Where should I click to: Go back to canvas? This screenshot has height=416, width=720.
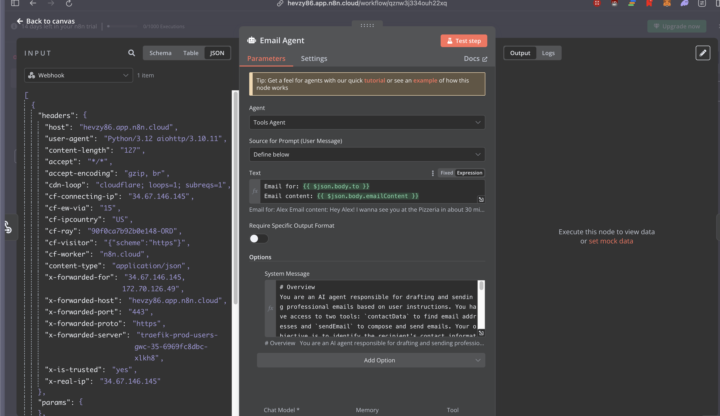coord(45,21)
